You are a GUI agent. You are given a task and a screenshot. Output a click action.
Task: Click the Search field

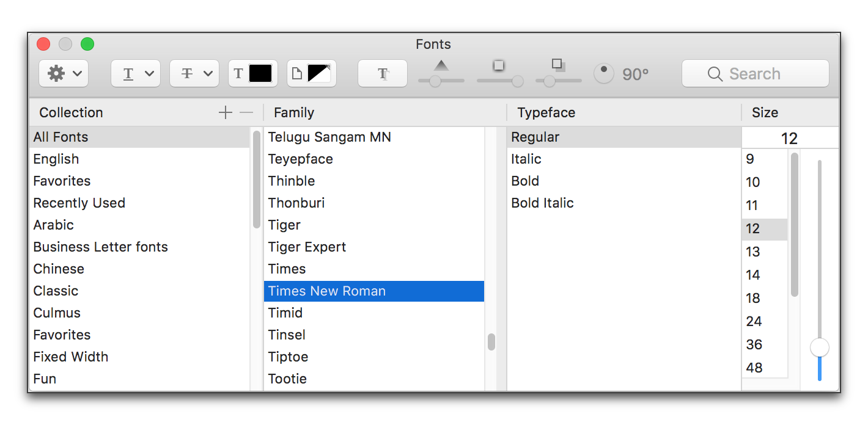click(756, 74)
